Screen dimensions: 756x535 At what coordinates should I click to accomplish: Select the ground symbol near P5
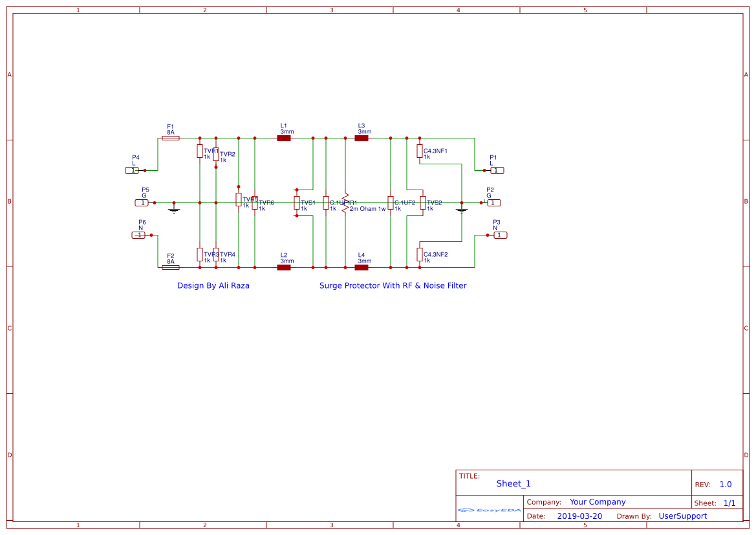point(174,208)
